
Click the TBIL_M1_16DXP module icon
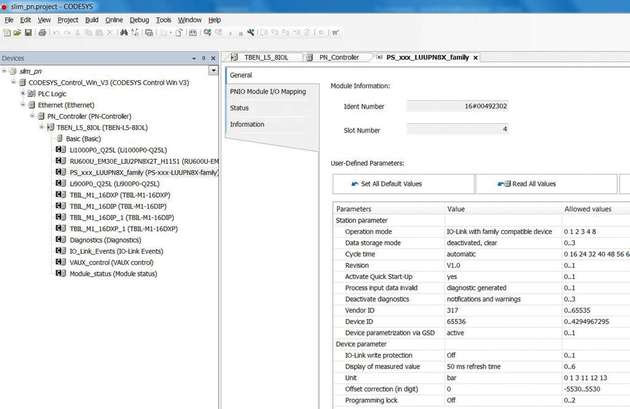pyautogui.click(x=61, y=194)
